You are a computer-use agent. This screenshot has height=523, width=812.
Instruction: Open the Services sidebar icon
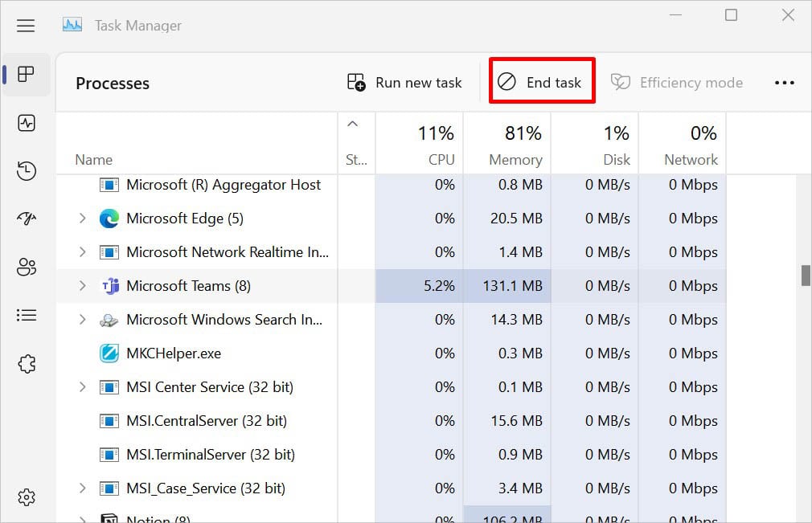(x=27, y=364)
